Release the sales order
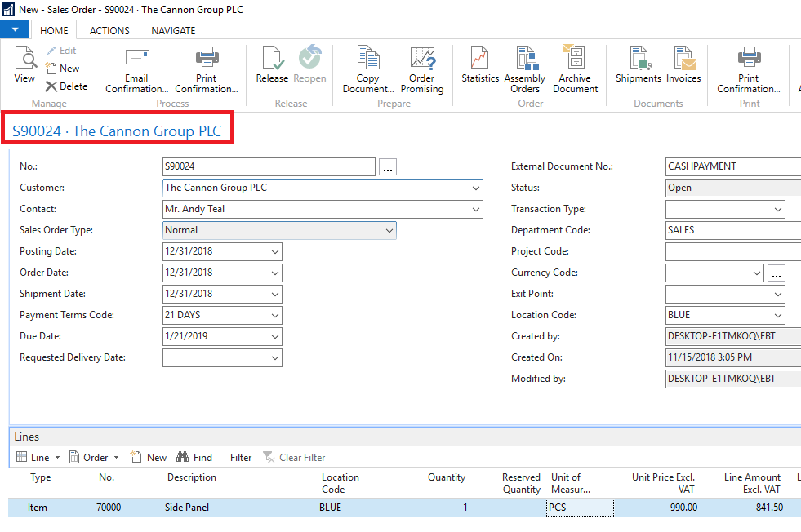The height and width of the screenshot is (532, 801). [x=272, y=64]
